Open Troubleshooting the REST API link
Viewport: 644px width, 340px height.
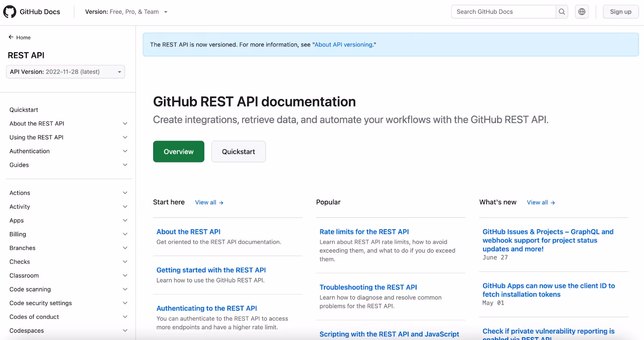368,287
